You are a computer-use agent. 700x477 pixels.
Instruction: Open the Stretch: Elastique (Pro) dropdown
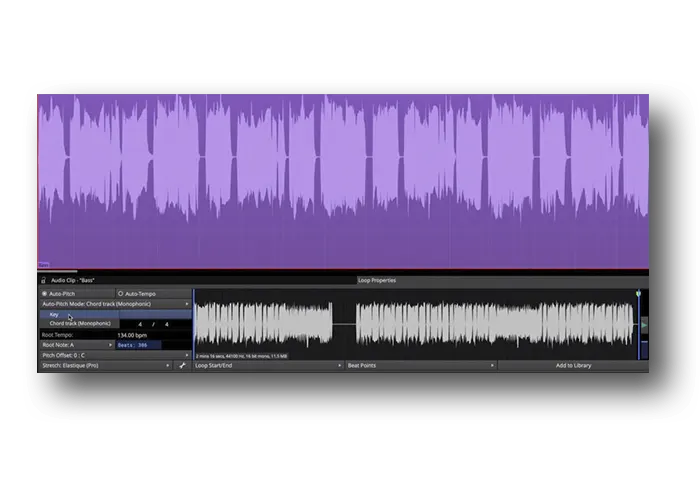tap(106, 365)
